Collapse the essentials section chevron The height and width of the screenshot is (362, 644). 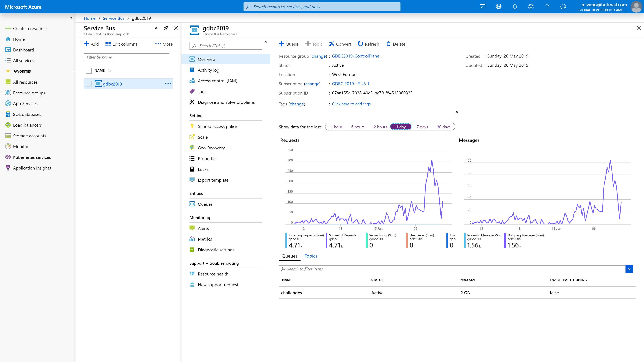coord(457,112)
